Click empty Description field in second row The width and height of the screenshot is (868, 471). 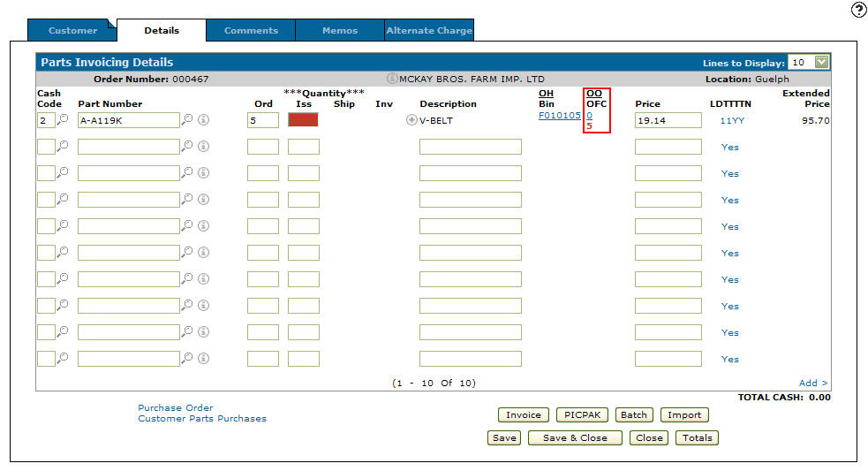(x=471, y=147)
